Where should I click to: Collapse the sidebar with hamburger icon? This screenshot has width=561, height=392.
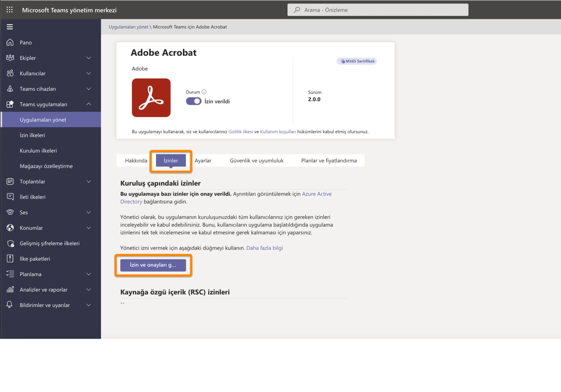point(10,27)
